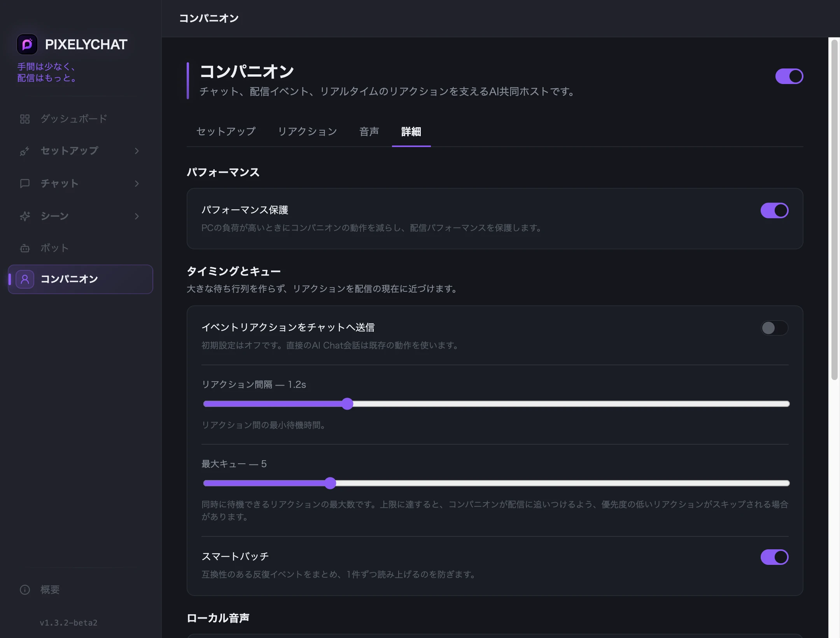Screen dimensions: 840x638
Task: Open ボット in the sidebar
Action: tap(80, 248)
